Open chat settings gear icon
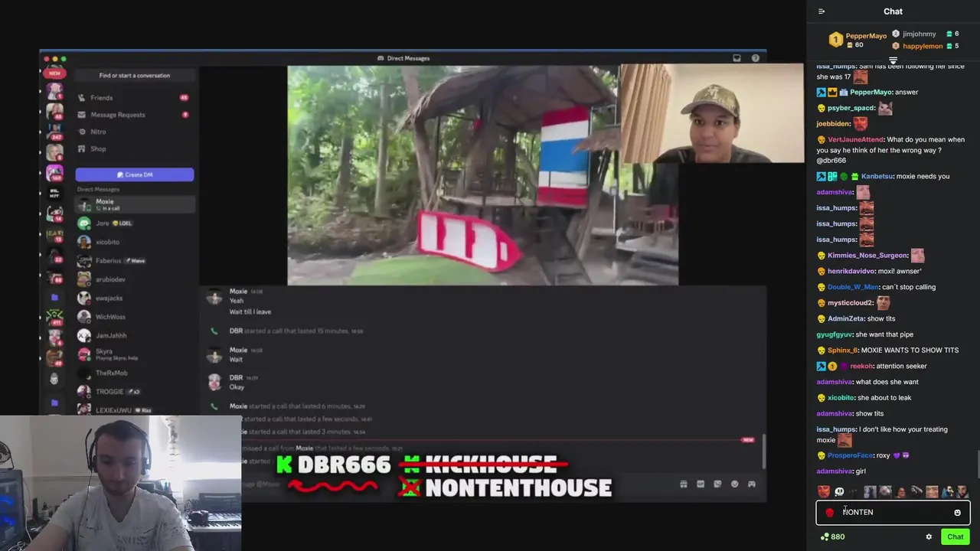The height and width of the screenshot is (551, 980). click(929, 536)
